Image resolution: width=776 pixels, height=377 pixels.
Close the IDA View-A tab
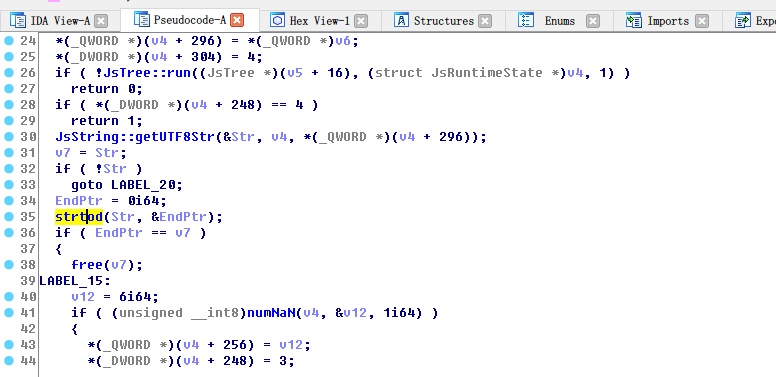(x=101, y=21)
